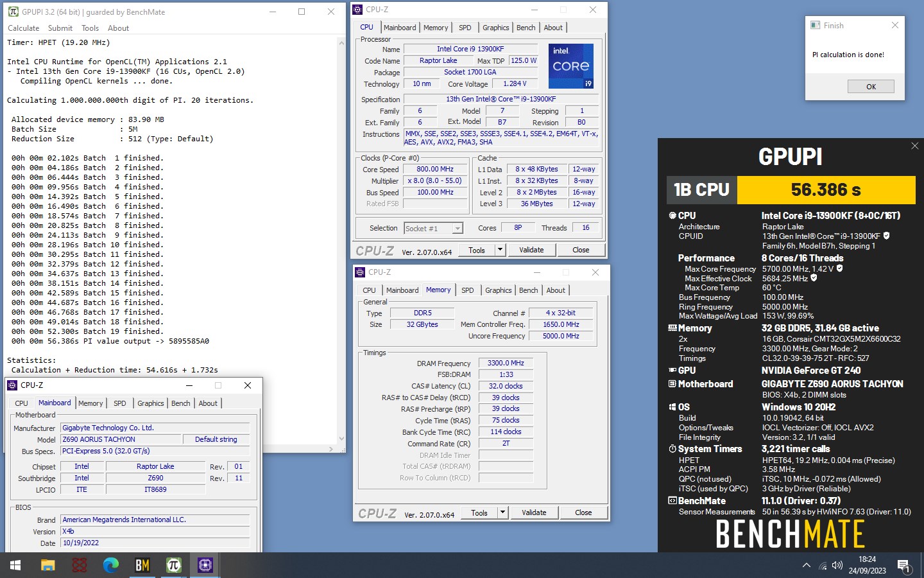924x578 pixels.
Task: Click GPUPI vertical scrollbar down arrow
Action: pyautogui.click(x=341, y=439)
